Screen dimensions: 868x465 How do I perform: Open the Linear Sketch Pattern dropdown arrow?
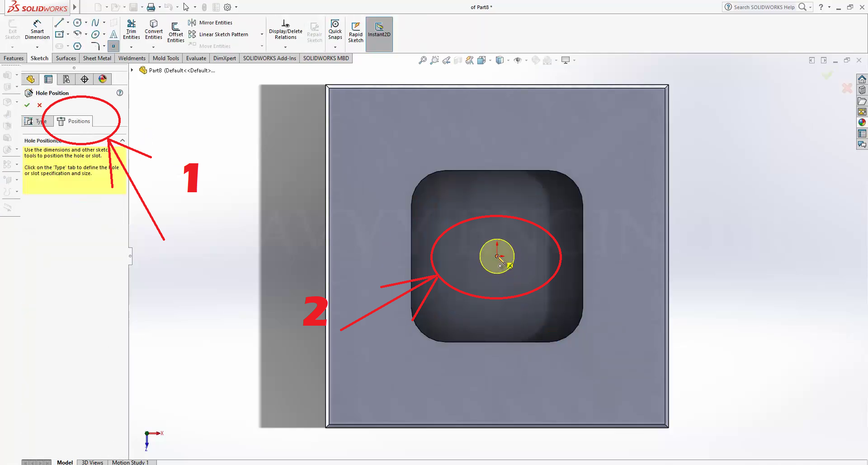coord(262,34)
